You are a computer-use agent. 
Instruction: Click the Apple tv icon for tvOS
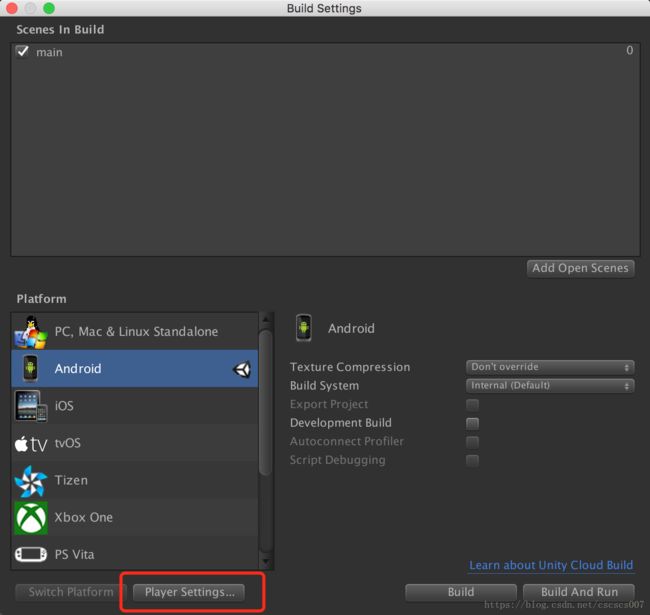point(31,444)
